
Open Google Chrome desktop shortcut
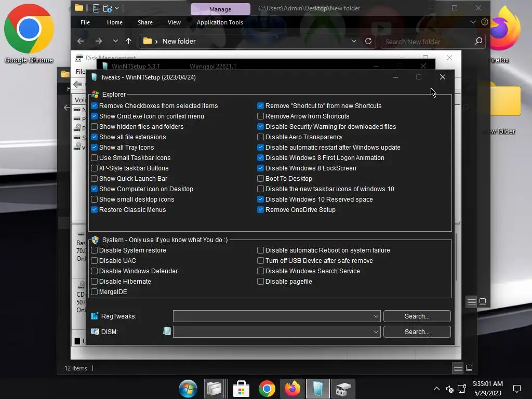[29, 34]
